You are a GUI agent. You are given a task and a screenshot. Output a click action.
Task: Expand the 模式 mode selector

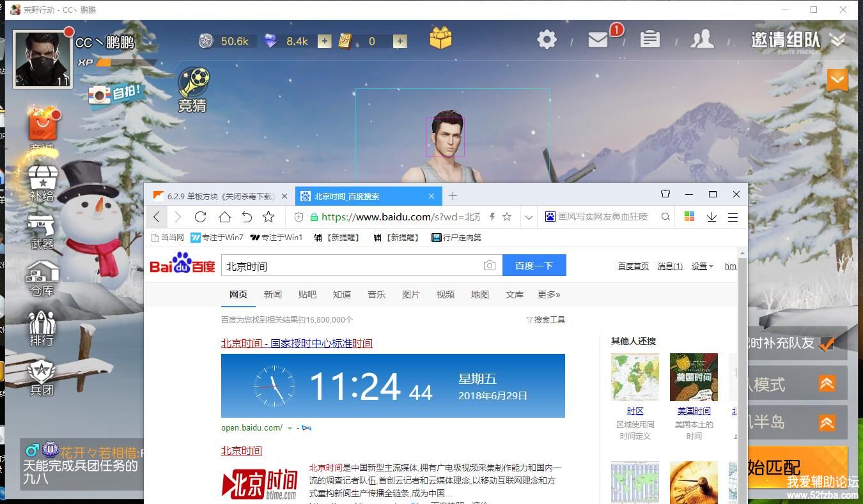point(827,383)
